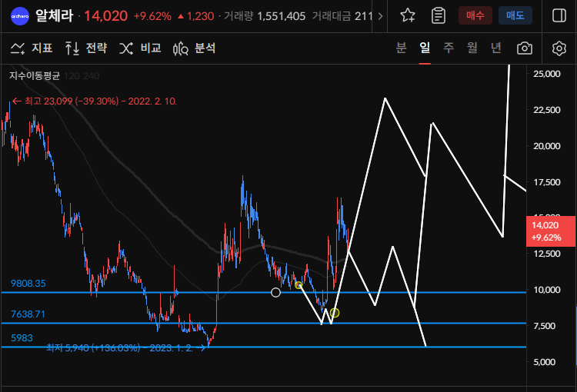
Task: Take chart snapshot with camera icon
Action: [525, 48]
